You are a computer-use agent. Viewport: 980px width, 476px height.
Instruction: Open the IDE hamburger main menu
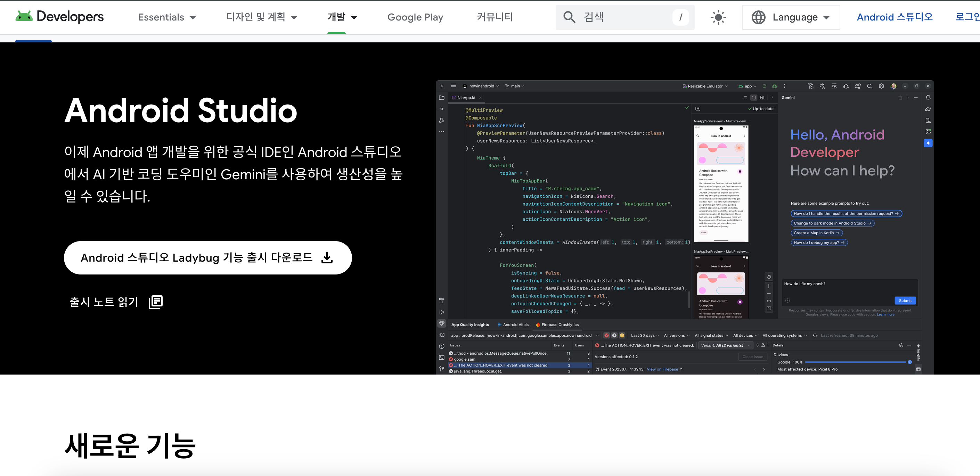(x=453, y=86)
